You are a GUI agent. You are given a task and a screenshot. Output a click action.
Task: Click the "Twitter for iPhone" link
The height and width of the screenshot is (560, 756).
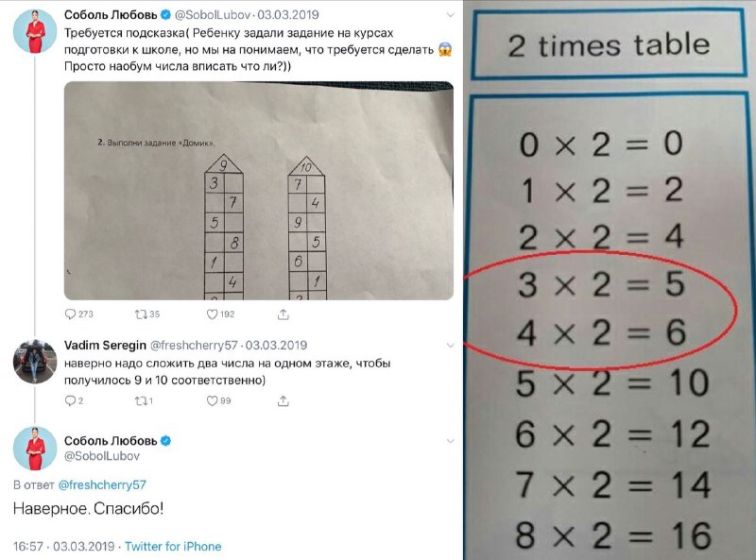point(174,546)
